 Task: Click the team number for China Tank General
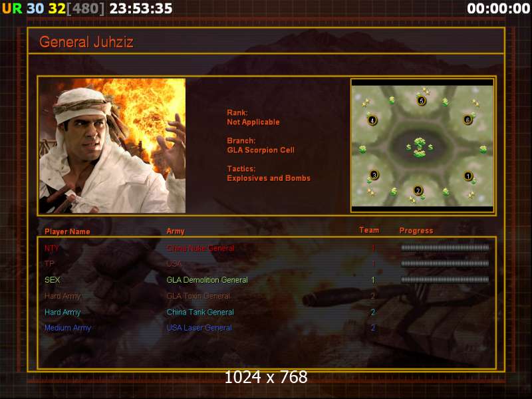(373, 312)
